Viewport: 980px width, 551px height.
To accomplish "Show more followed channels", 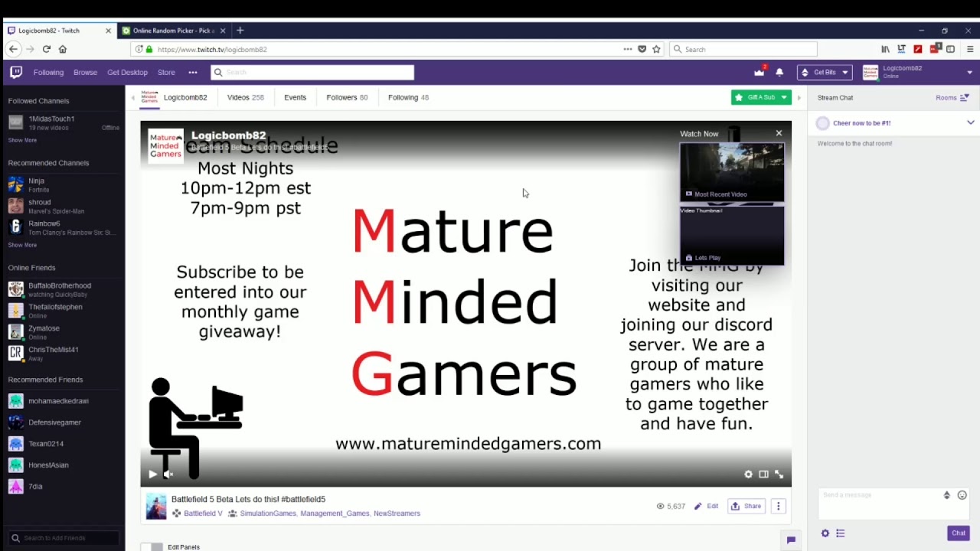I will [22, 140].
